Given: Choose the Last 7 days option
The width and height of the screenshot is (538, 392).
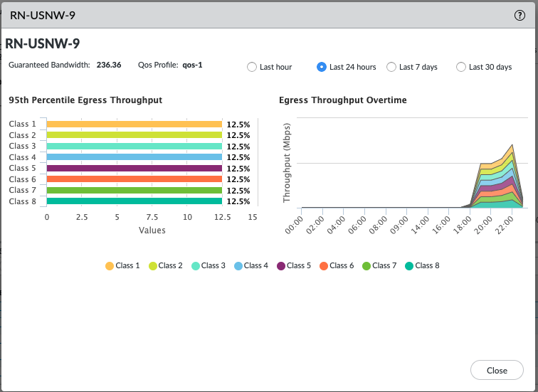Looking at the screenshot, I should [391, 67].
